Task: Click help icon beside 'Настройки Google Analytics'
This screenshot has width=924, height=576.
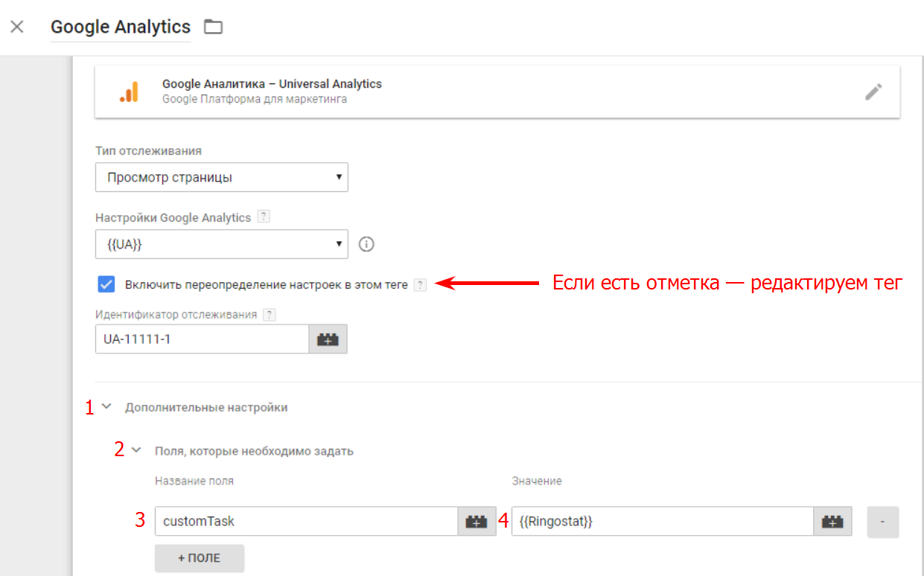Action: tap(263, 218)
